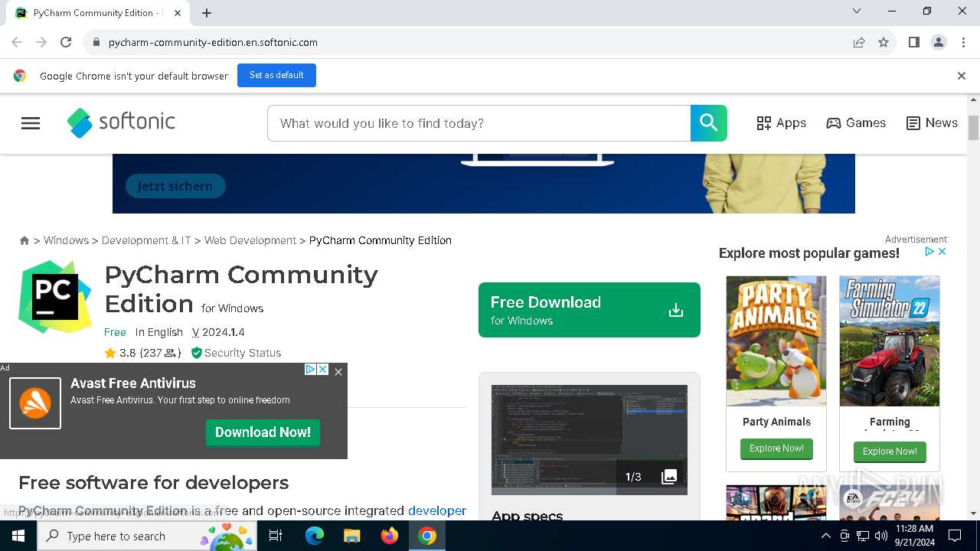Open the PyCharm screenshot thumbnail
Screen dimensions: 980x551
[590, 439]
